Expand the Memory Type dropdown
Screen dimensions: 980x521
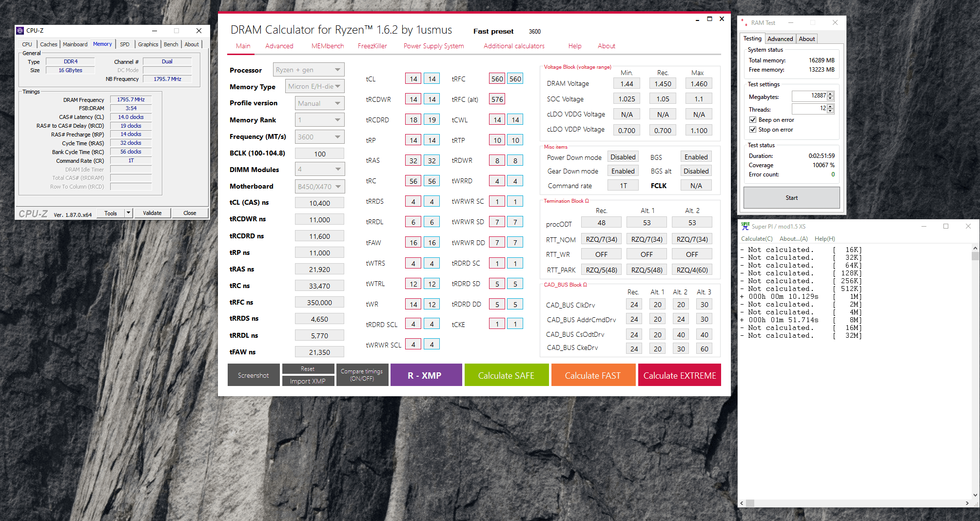coord(315,86)
